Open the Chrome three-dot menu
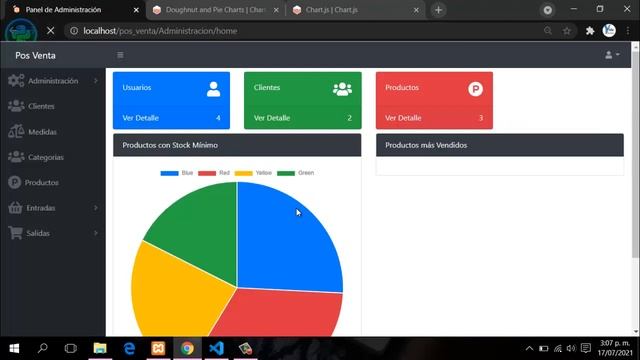 pyautogui.click(x=628, y=31)
